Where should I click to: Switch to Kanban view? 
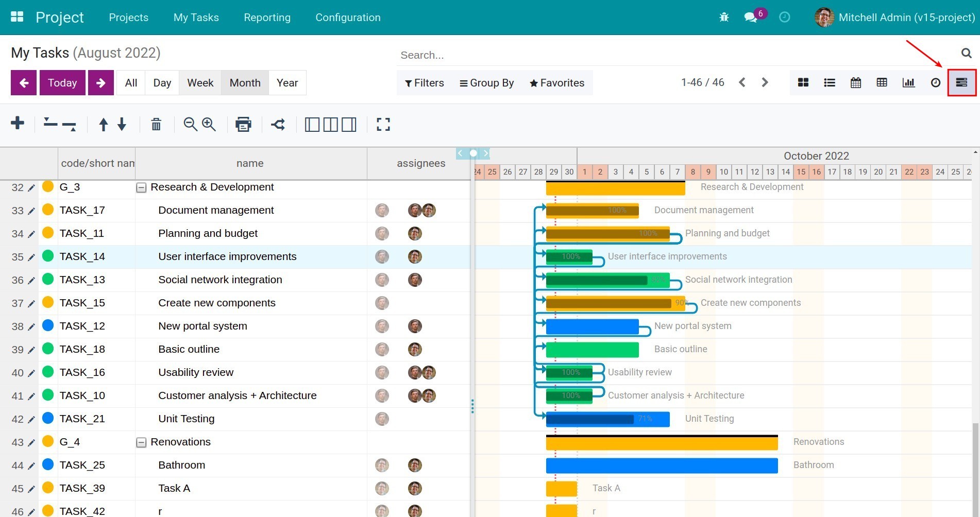pyautogui.click(x=803, y=82)
